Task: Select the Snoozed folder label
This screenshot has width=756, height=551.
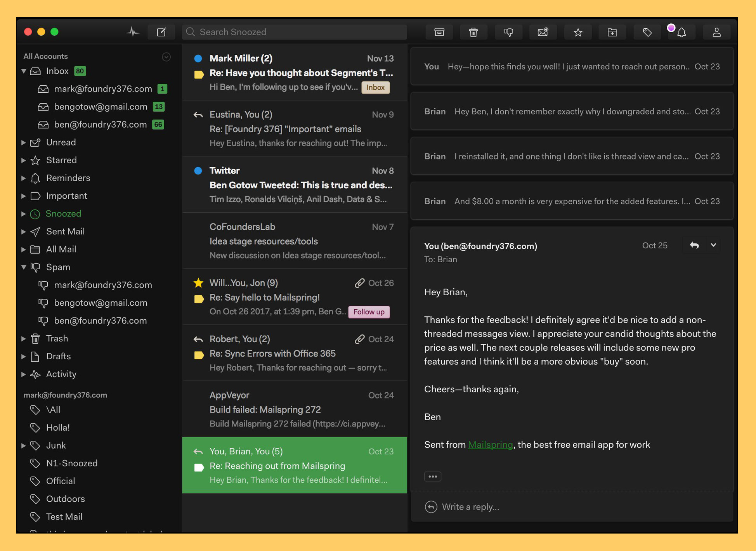Action: (x=64, y=213)
